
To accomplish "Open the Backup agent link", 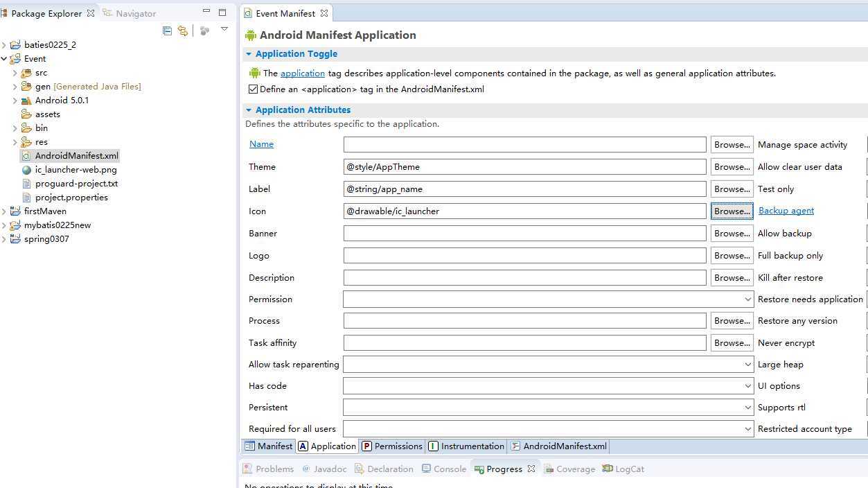I will pyautogui.click(x=786, y=211).
